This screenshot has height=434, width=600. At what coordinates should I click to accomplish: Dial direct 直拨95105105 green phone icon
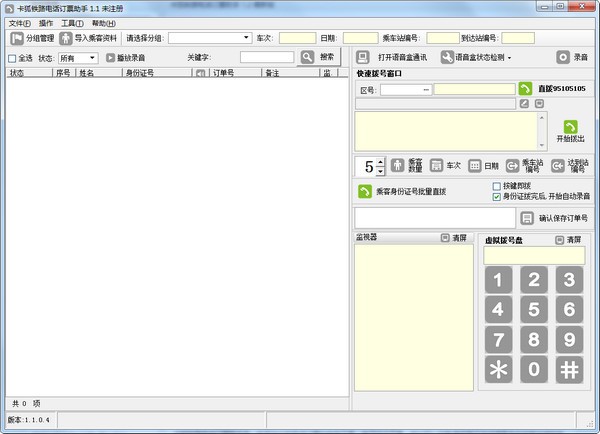click(x=525, y=88)
